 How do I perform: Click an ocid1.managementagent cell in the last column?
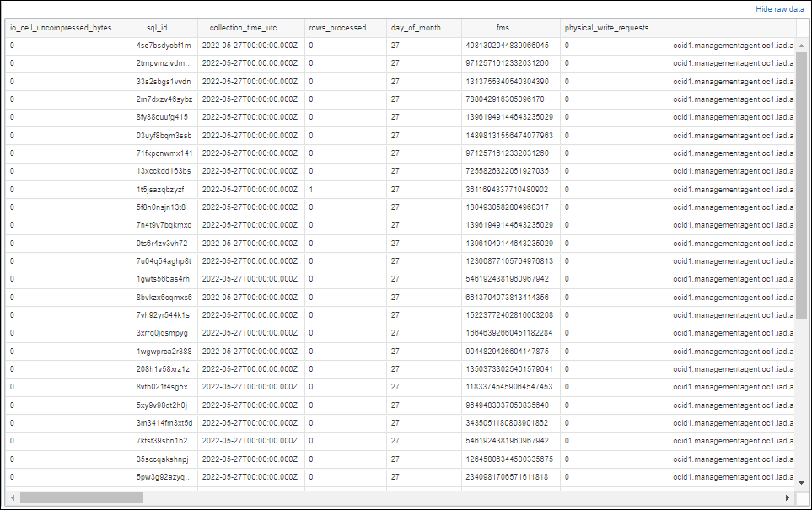tap(725, 45)
